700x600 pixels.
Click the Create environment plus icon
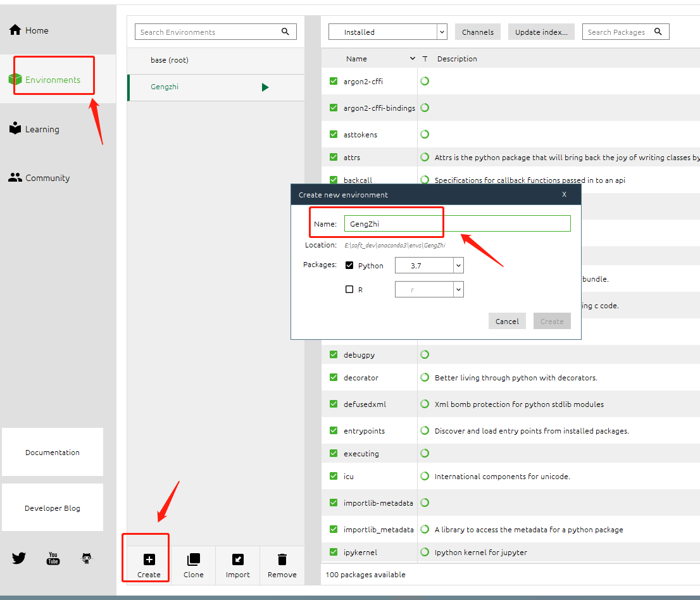coord(149,559)
